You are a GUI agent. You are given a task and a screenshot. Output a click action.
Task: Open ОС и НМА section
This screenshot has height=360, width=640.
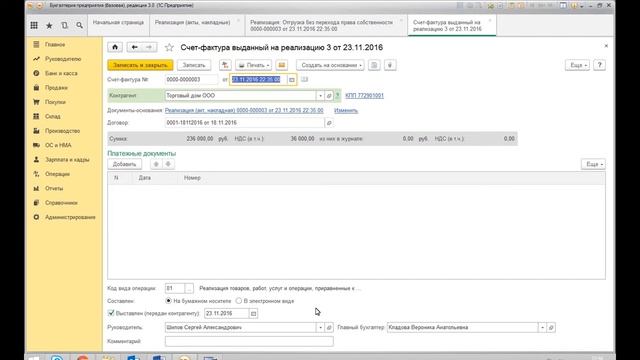point(58,145)
